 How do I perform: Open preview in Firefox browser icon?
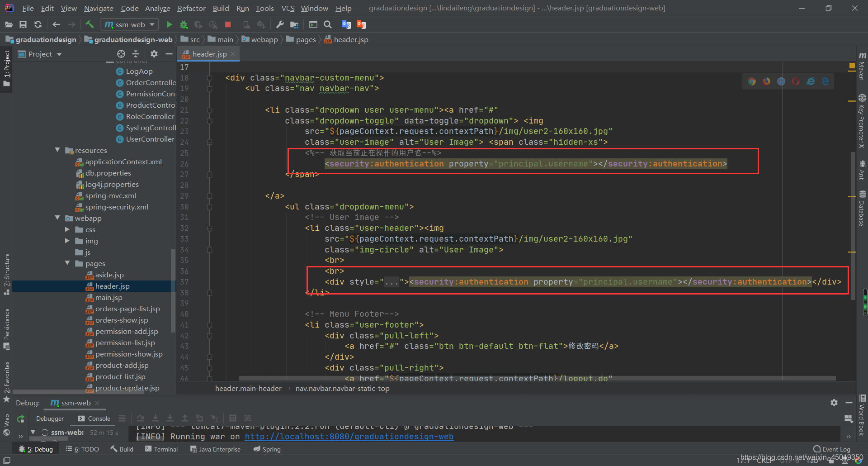[x=767, y=81]
